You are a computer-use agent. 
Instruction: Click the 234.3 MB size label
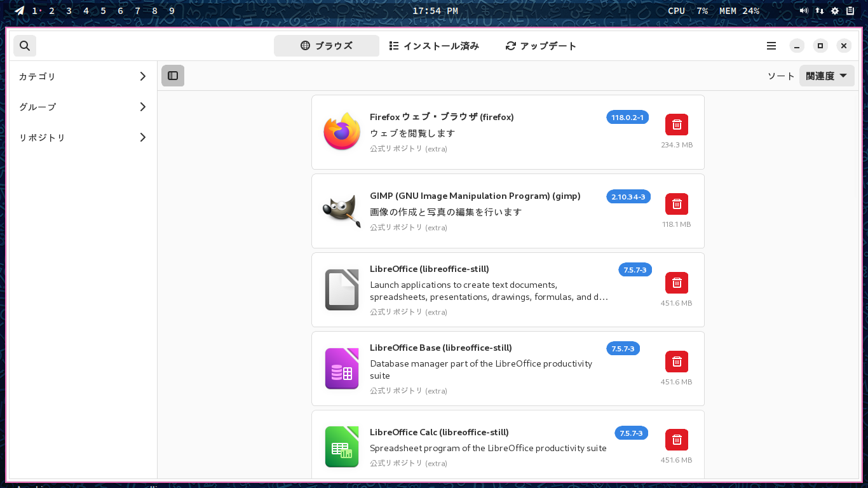pyautogui.click(x=677, y=145)
